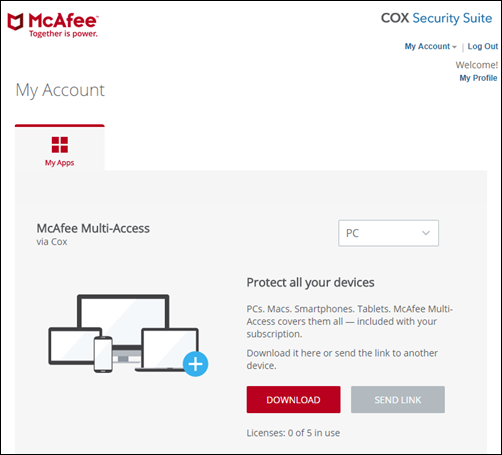502x455 pixels.
Task: Click the Licenses 0 of 5 text
Action: [x=293, y=433]
